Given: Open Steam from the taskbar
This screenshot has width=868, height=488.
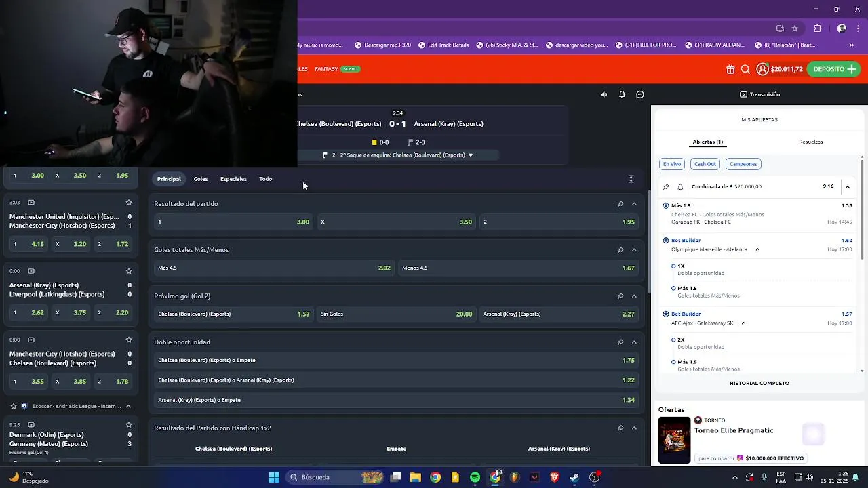Looking at the screenshot, I should tap(574, 477).
